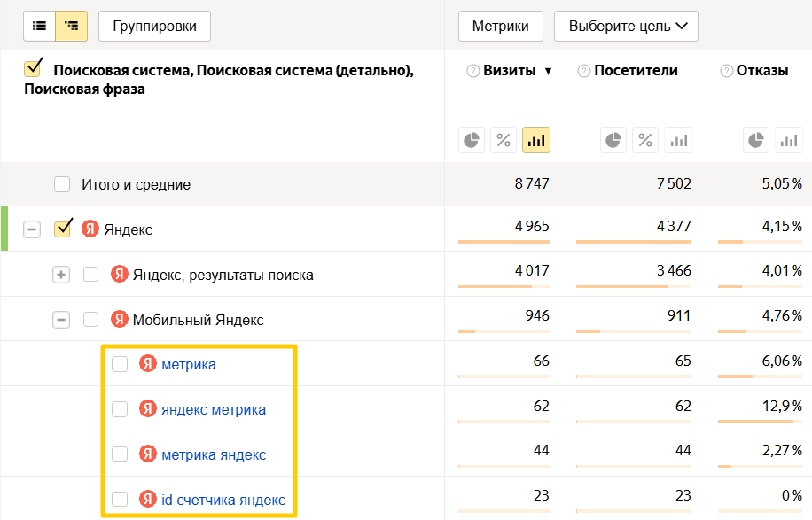Click help icon next to Посетители
The height and width of the screenshot is (520, 812).
click(583, 71)
